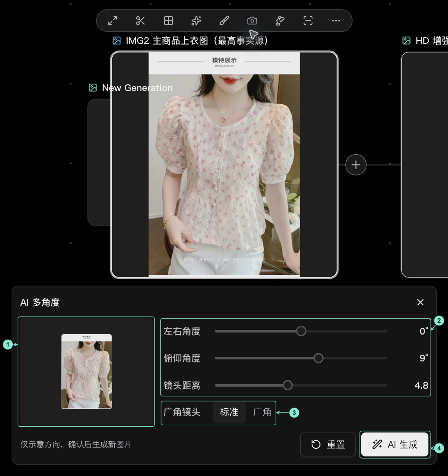
Task: Click the 4.8 value of 镜头距离
Action: [x=421, y=385]
